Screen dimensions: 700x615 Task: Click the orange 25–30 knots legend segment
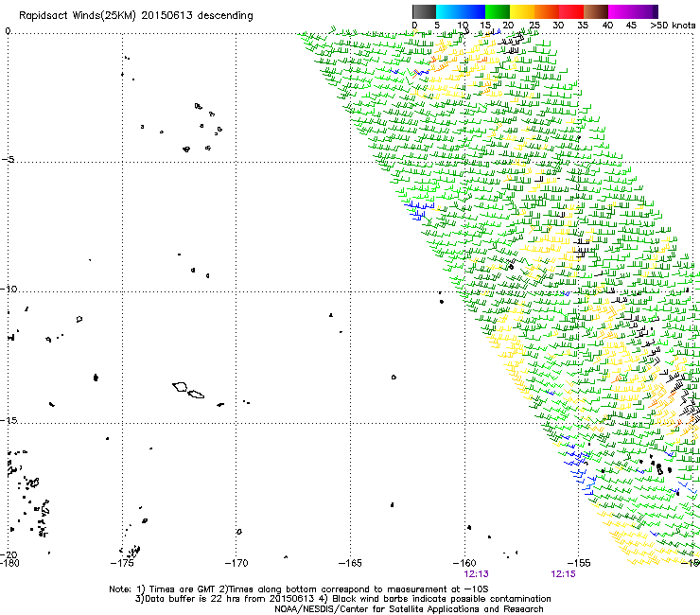pyautogui.click(x=547, y=11)
